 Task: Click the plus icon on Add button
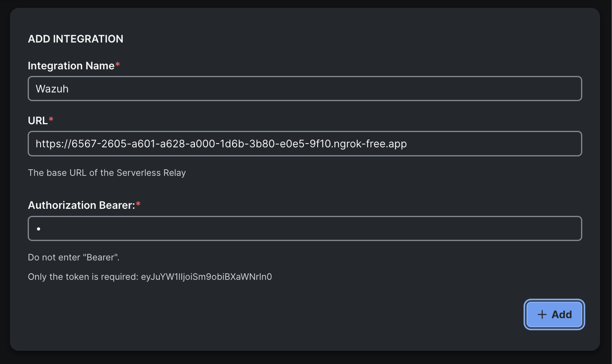[542, 314]
